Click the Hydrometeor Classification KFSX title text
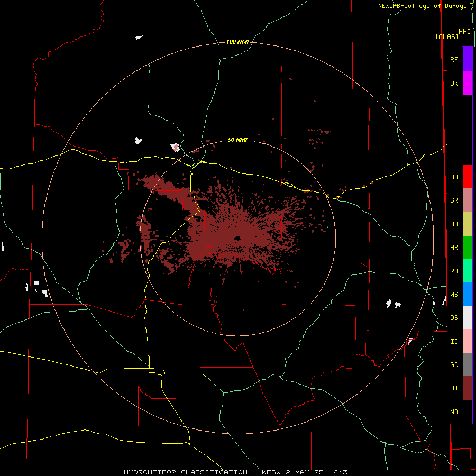Viewport: 476px width, 476px height. click(x=237, y=472)
